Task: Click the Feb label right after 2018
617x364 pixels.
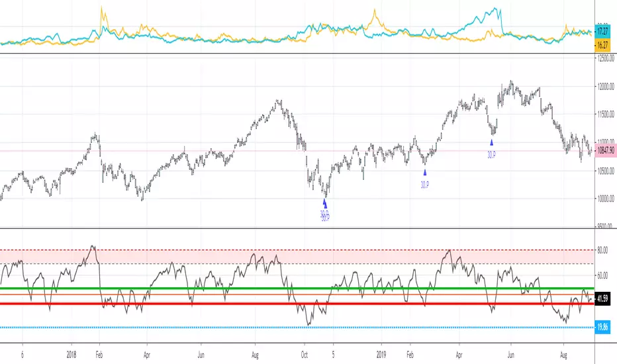Action: [x=99, y=355]
